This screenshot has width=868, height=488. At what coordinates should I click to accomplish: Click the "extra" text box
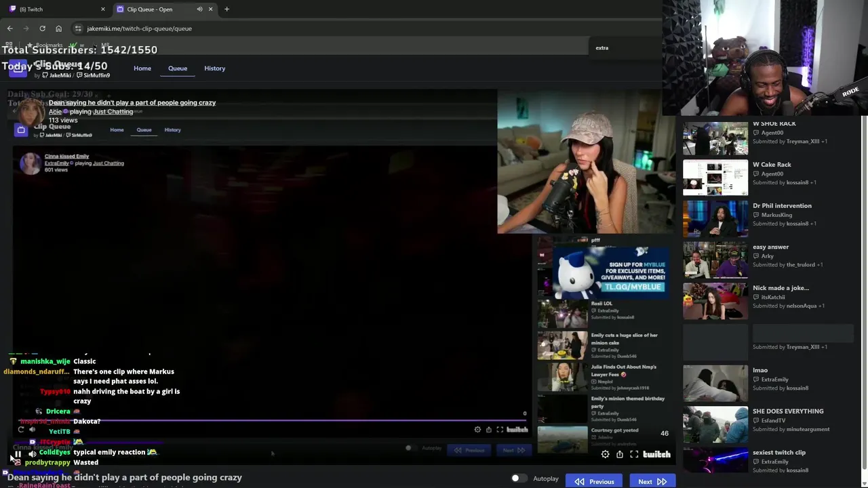click(624, 48)
